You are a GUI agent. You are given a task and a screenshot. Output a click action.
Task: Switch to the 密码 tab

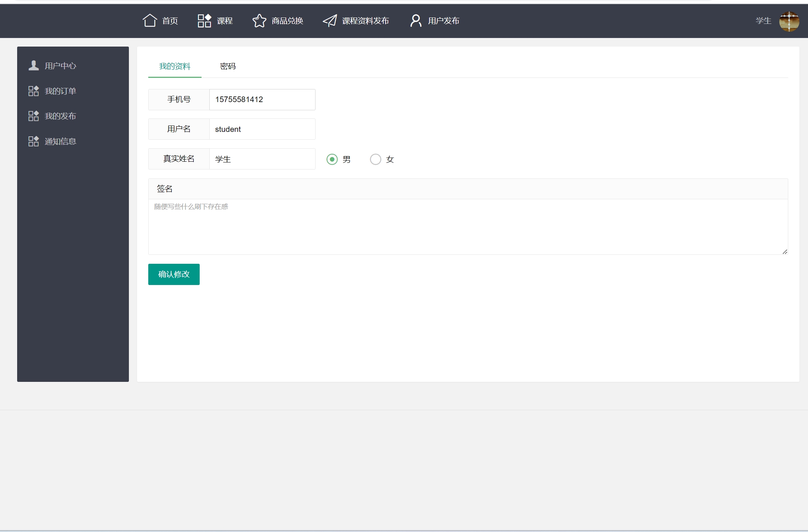click(x=228, y=66)
